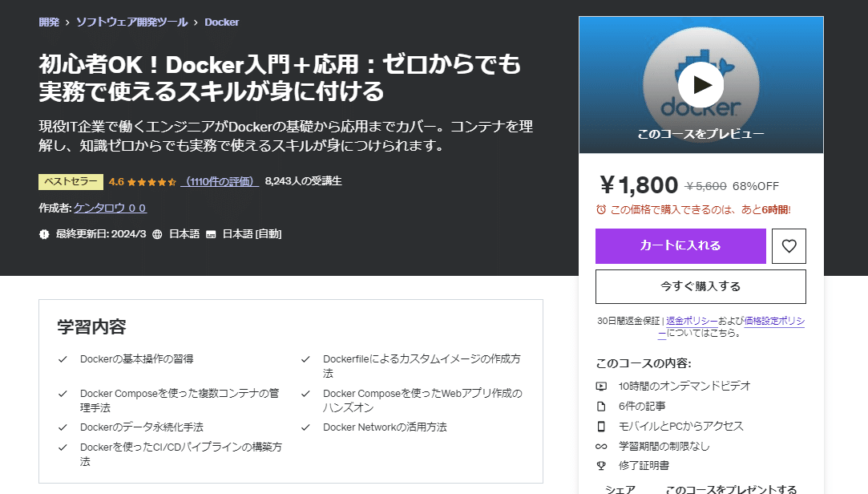This screenshot has width=868, height=494.
Task: Click the 今すぐ購入する button
Action: click(x=700, y=286)
